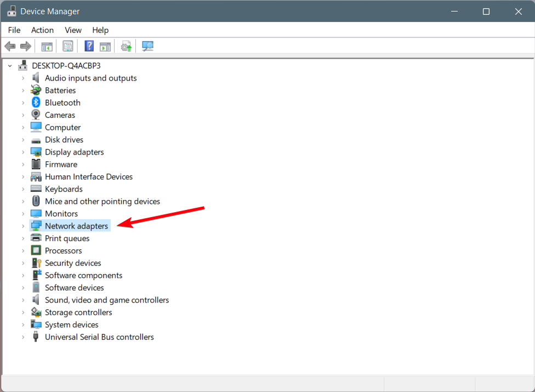Click the Processors category icon
The image size is (535, 392).
coord(36,251)
